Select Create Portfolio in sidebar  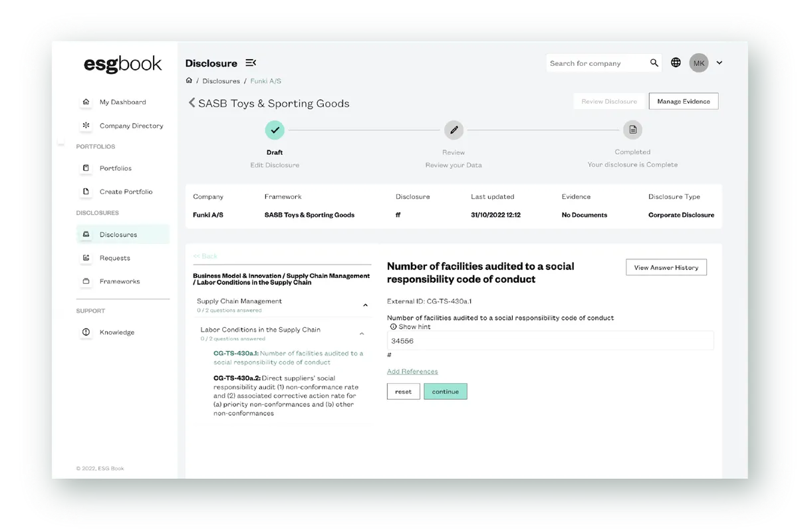(x=126, y=192)
